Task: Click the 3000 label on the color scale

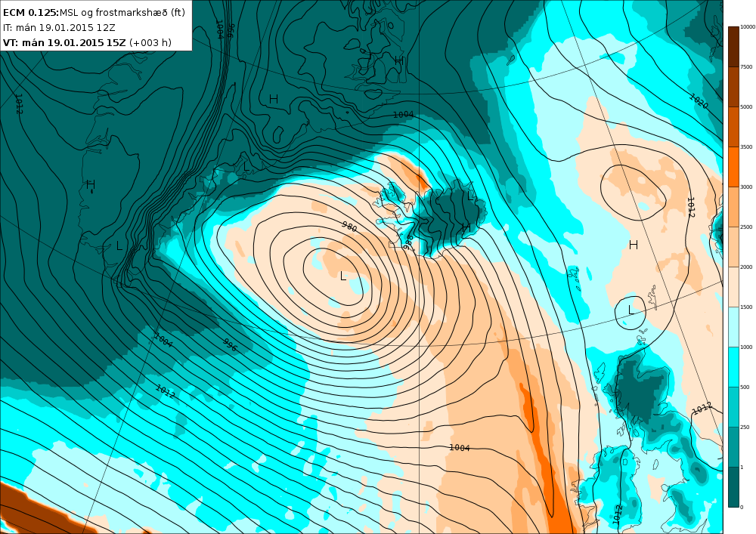Action: point(746,187)
